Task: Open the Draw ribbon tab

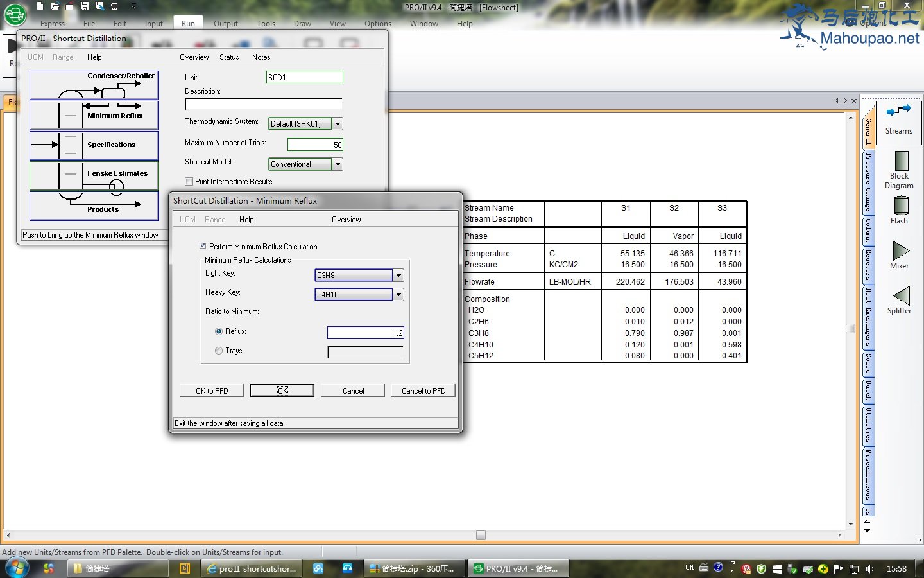Action: [x=302, y=24]
